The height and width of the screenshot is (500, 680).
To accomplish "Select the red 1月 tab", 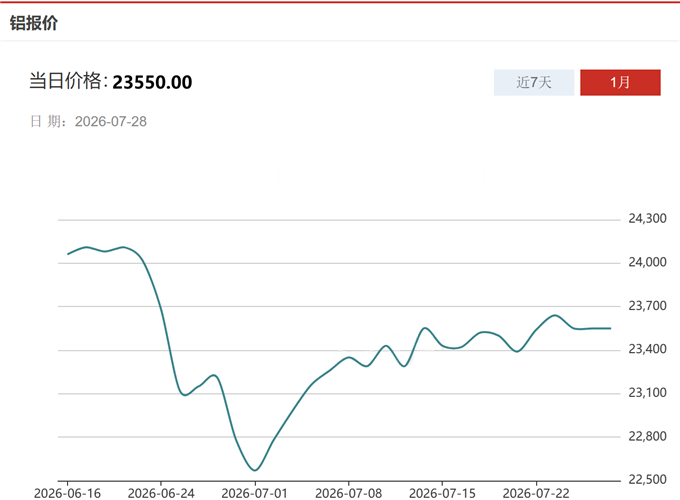I will click(620, 82).
